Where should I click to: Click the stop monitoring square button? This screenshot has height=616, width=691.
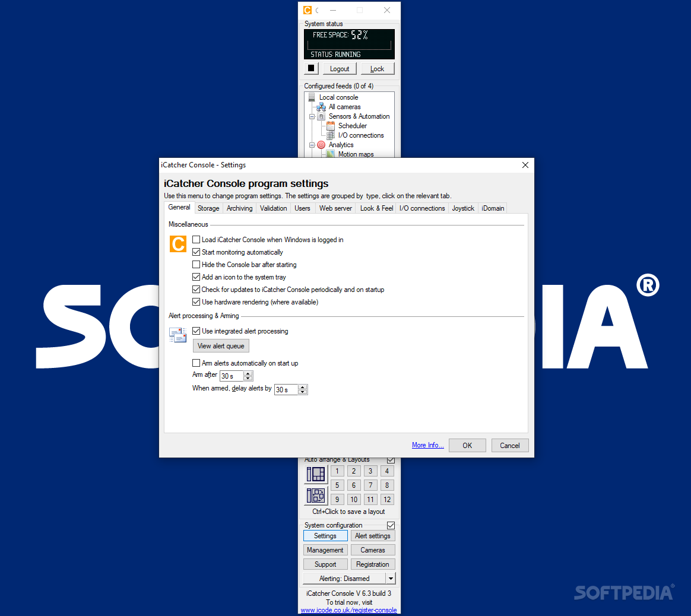pos(311,68)
